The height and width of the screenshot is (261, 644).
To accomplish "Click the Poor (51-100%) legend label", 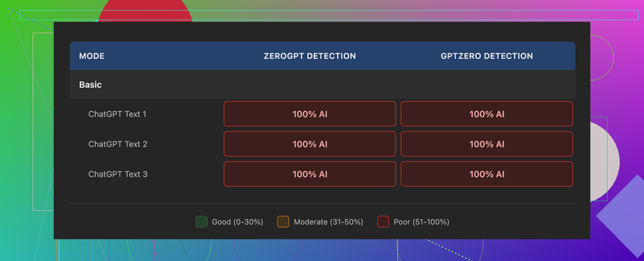I will click(x=421, y=222).
